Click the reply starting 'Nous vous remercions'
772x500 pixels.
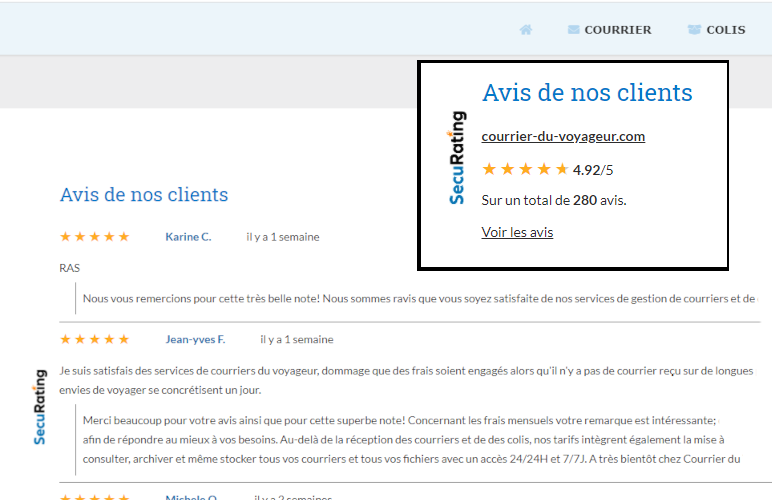(419, 299)
